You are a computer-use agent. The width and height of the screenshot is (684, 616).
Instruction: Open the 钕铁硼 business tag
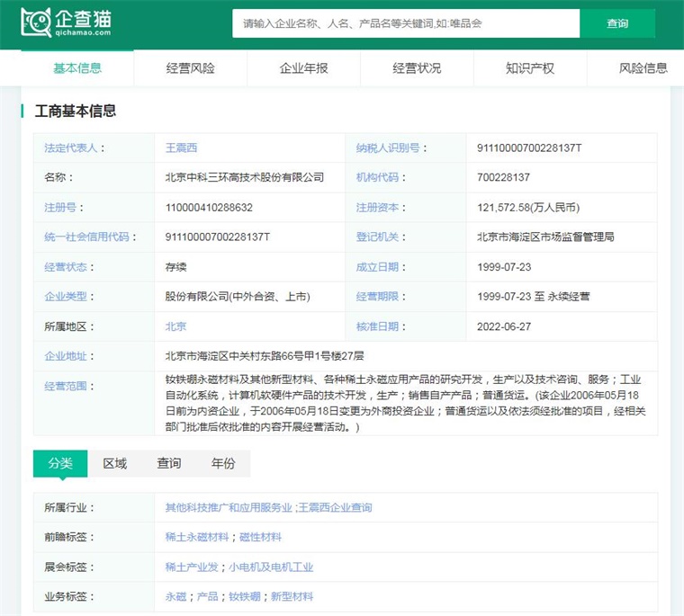(x=244, y=596)
